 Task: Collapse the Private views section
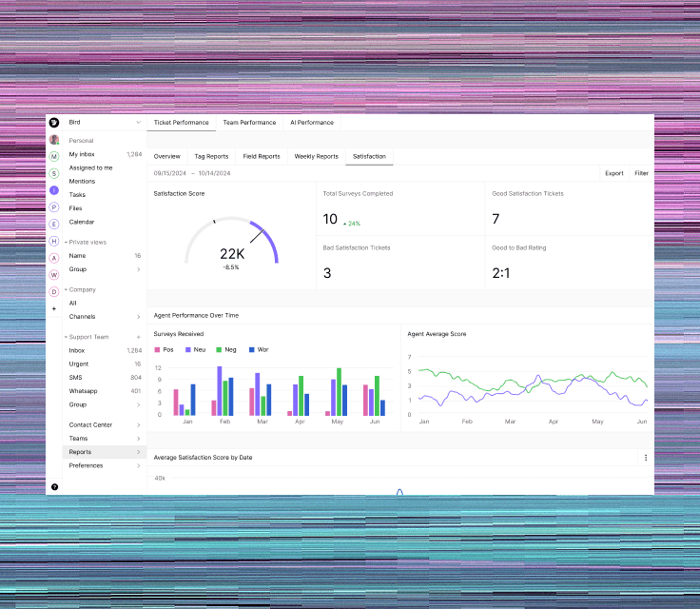(66, 242)
